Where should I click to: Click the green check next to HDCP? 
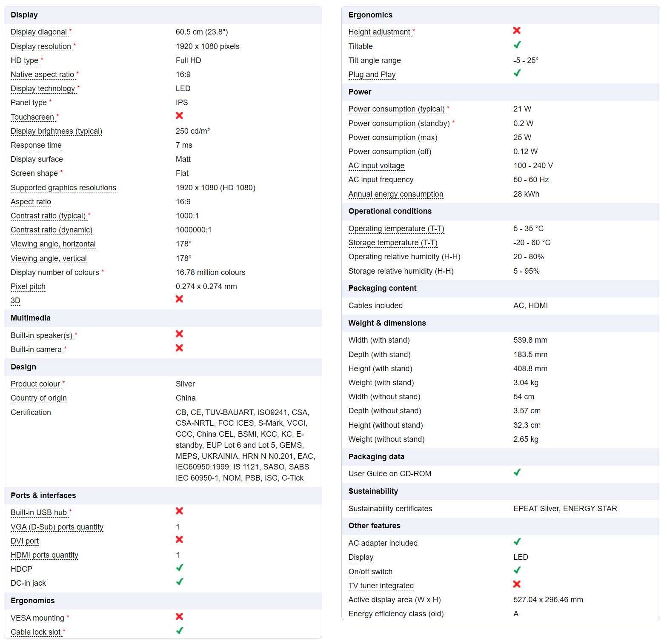[180, 568]
